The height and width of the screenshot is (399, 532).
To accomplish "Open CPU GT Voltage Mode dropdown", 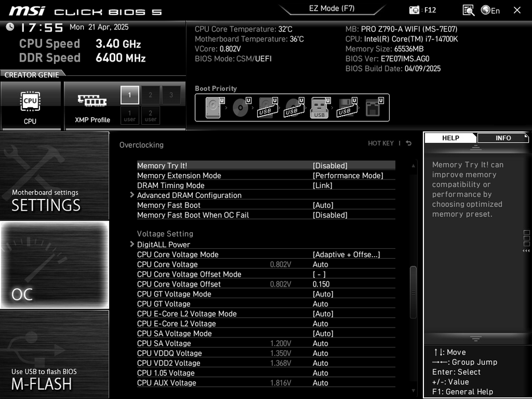I will [323, 294].
